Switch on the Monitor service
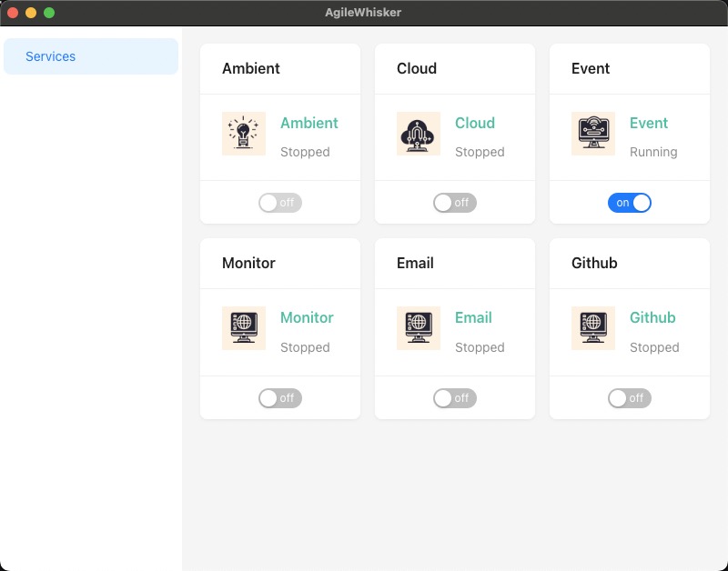This screenshot has width=728, height=571. [x=279, y=398]
